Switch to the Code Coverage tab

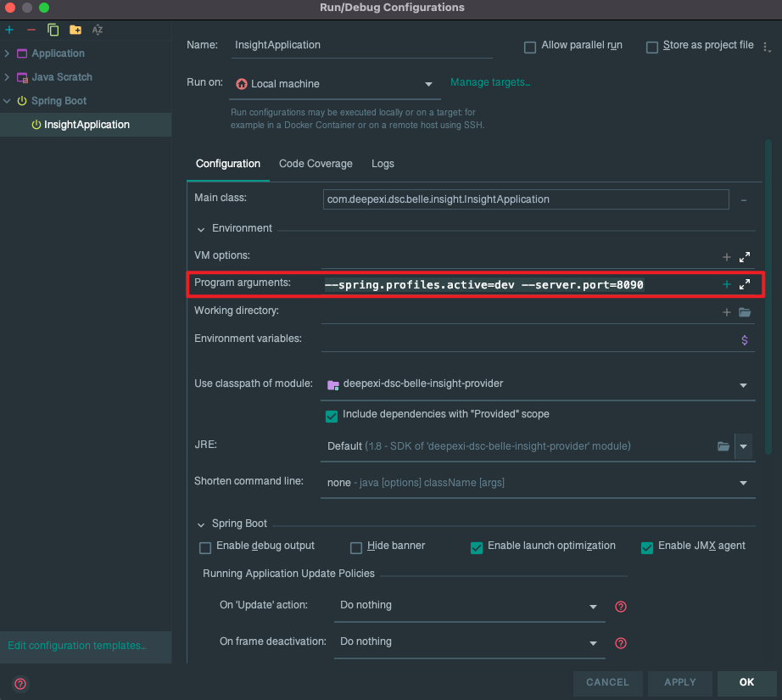click(316, 164)
